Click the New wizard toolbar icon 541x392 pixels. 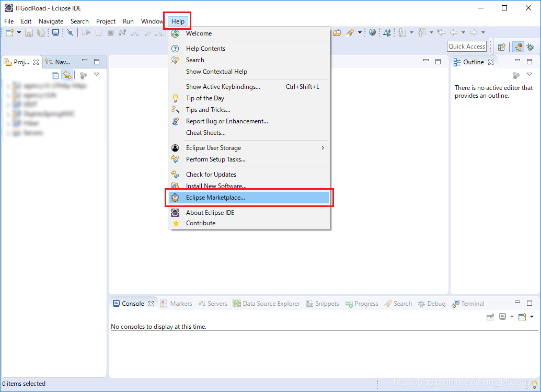[9, 32]
